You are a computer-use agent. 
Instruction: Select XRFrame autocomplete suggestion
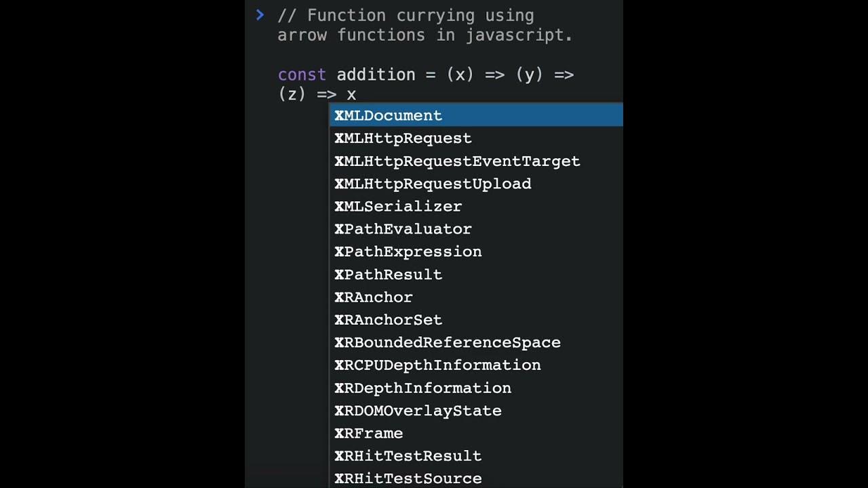(369, 433)
